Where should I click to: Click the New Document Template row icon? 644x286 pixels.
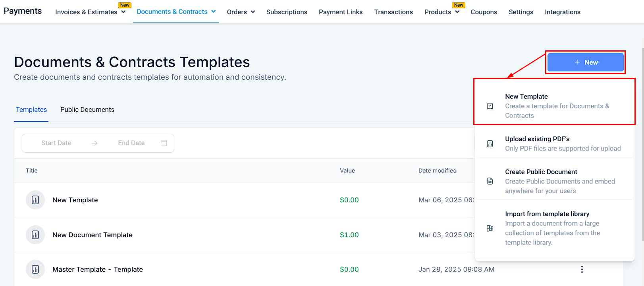[35, 235]
